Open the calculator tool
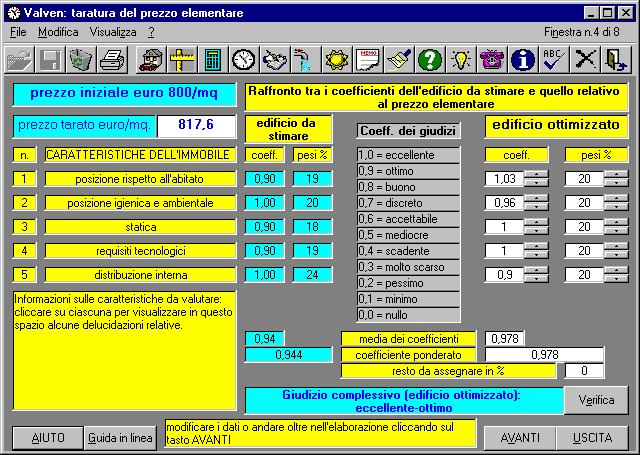 pos(212,60)
